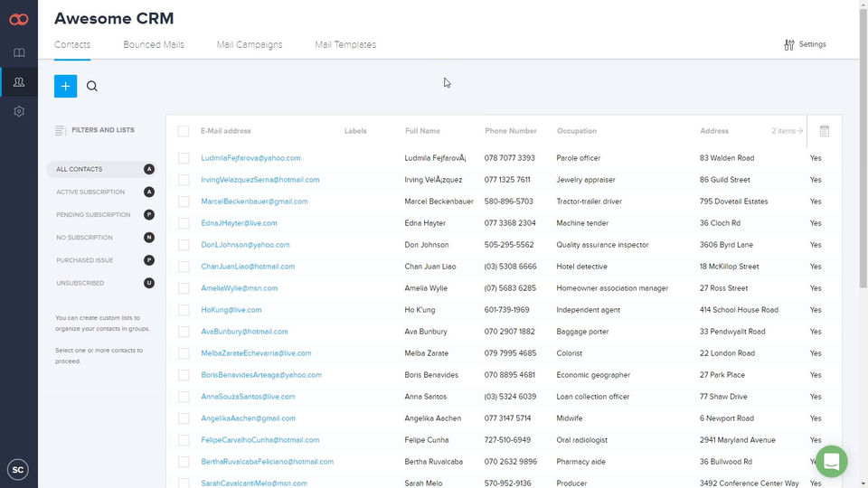Open the Bounced Mails tab
This screenshot has width=868, height=488.
(154, 45)
